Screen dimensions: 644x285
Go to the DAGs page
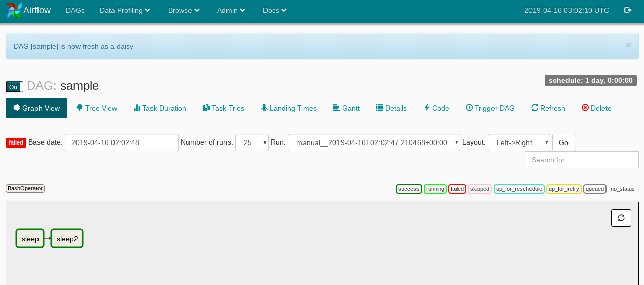(x=75, y=10)
